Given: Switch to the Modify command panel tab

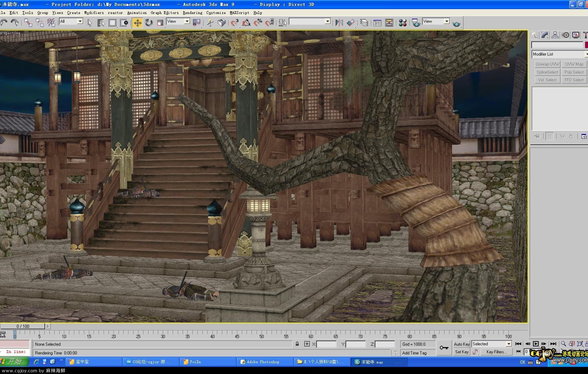Looking at the screenshot, I should [545, 35].
